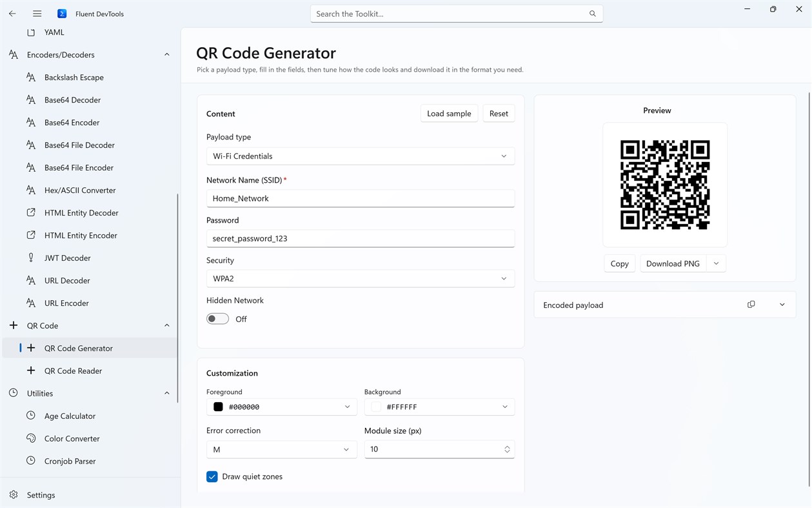Click the Base64 File Decoder icon
This screenshot has height=508, width=812.
tap(30, 145)
